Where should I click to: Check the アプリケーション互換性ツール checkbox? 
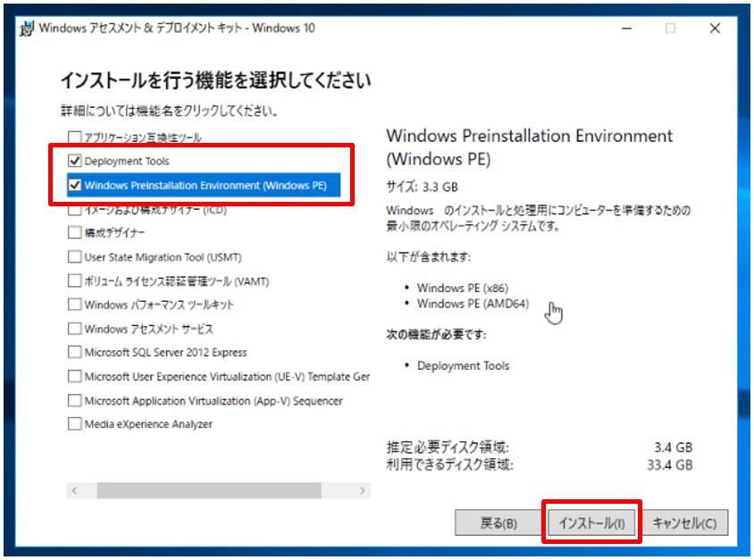[74, 138]
